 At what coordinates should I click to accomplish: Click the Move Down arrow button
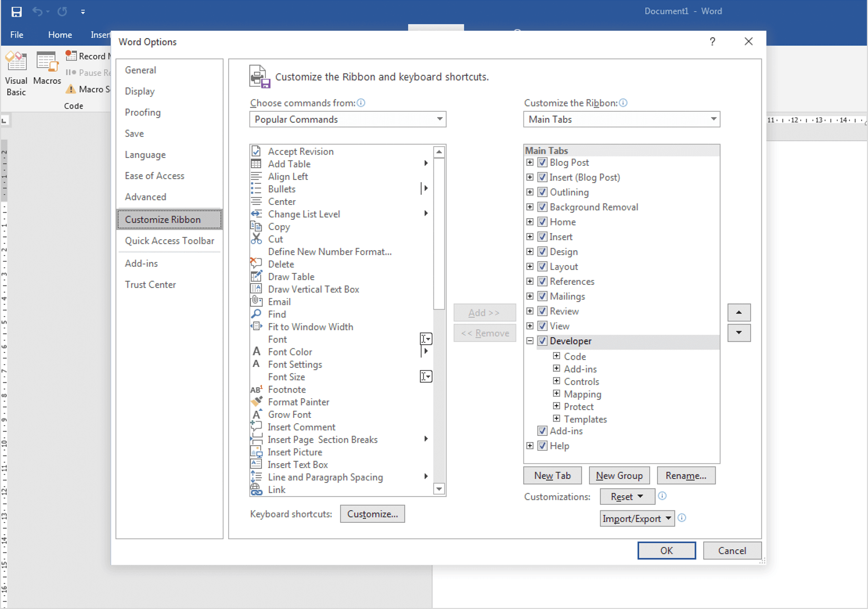click(x=739, y=333)
